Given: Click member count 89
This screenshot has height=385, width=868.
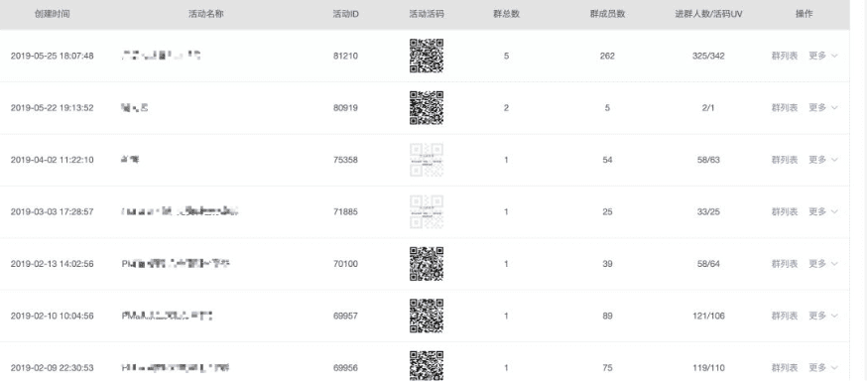Looking at the screenshot, I should pos(607,316).
